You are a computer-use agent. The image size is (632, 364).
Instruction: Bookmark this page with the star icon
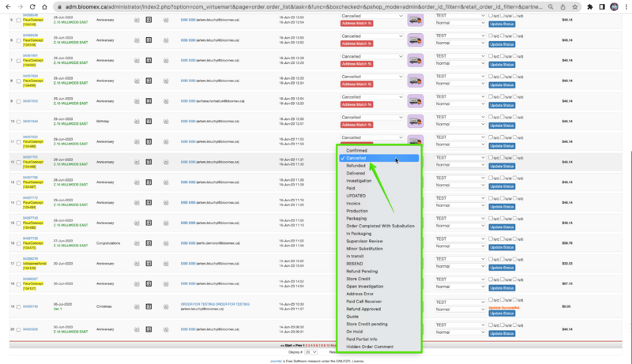(575, 7)
